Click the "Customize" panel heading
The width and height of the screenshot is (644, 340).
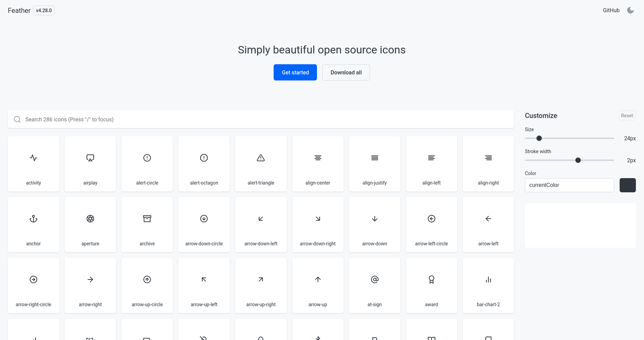coord(541,115)
